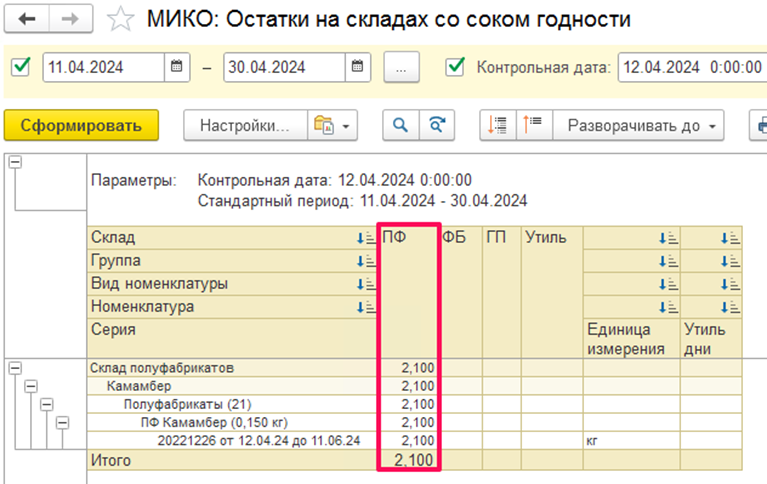Select Стандартный период line in parameters
Viewport: 767px width, 484px height.
(x=362, y=201)
